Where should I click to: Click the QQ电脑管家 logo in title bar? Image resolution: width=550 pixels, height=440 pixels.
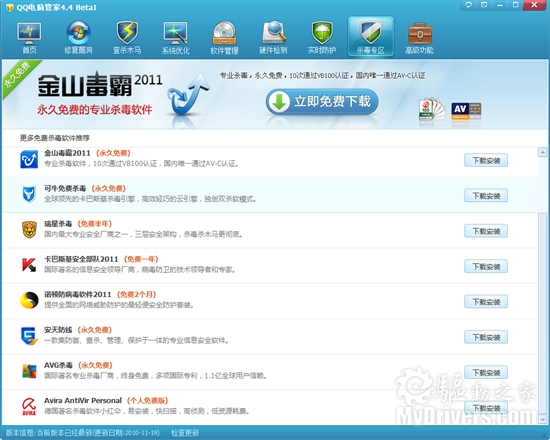coord(10,7)
